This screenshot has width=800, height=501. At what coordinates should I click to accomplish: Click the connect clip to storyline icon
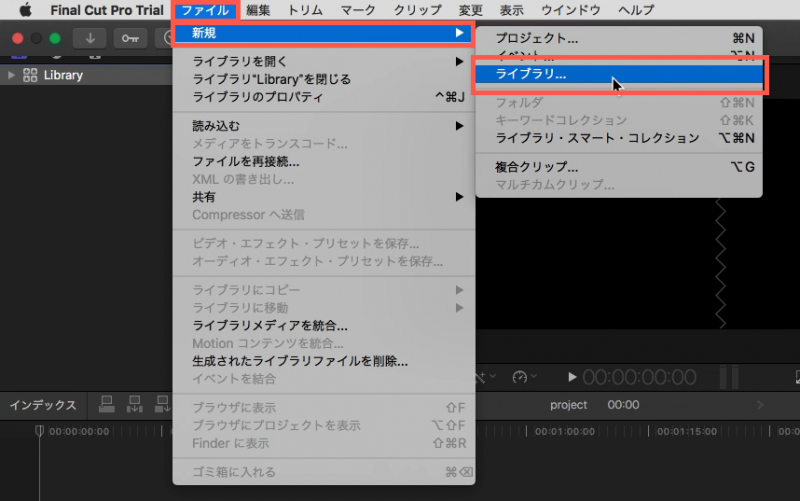pyautogui.click(x=107, y=404)
